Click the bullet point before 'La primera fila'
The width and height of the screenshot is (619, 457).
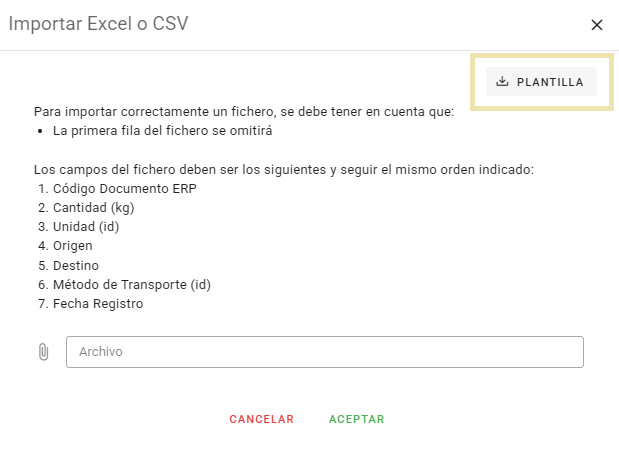coord(38,130)
